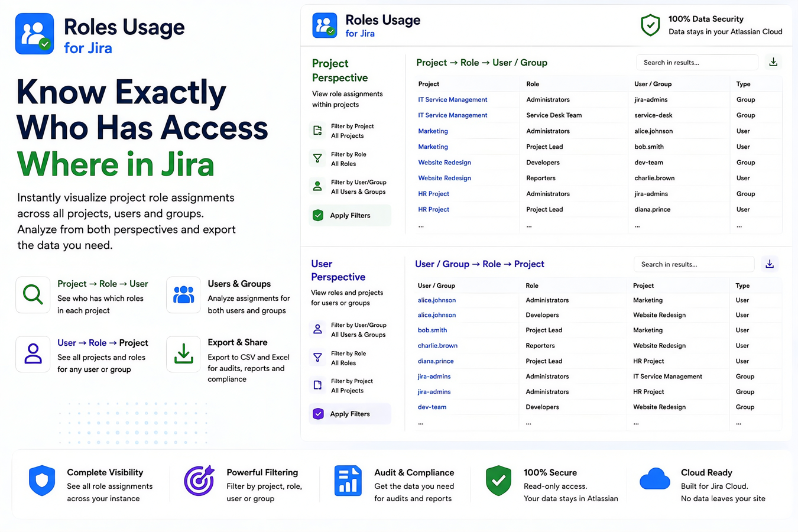Click the Cloud Ready cloud icon
798x532 pixels.
(x=655, y=479)
